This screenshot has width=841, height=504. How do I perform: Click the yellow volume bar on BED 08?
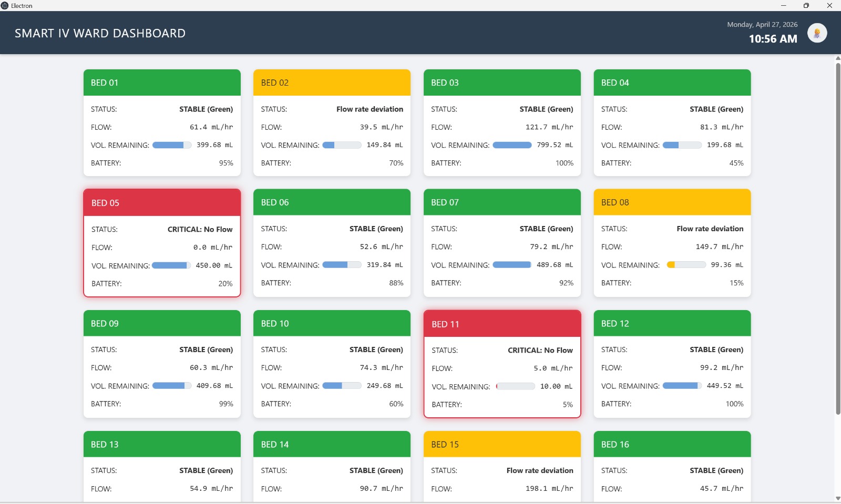[685, 265]
